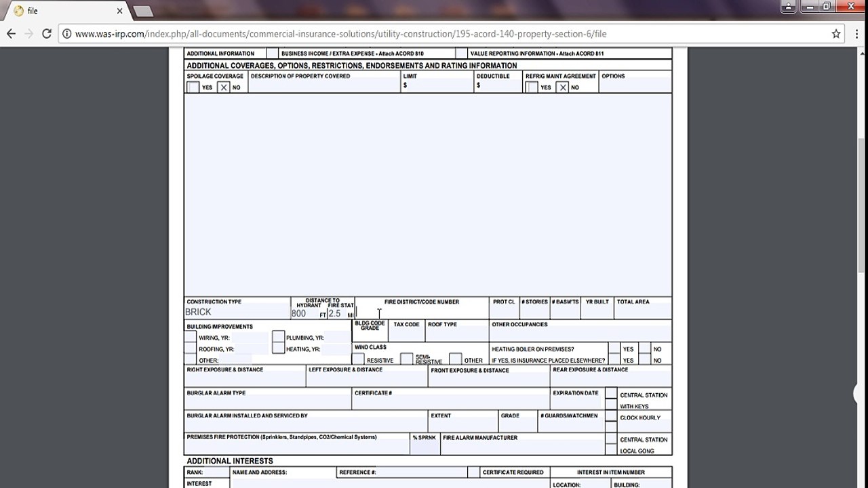
Task: Select the 'file' tab
Action: 68,11
